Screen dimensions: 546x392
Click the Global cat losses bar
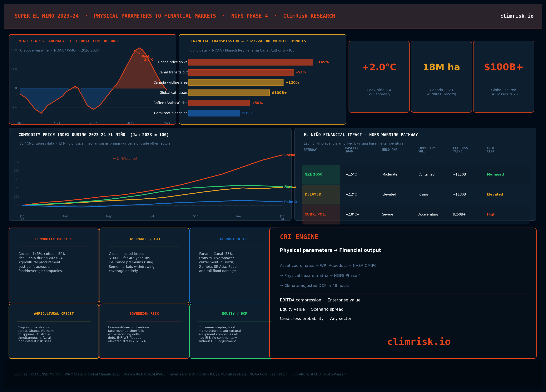[229, 93]
